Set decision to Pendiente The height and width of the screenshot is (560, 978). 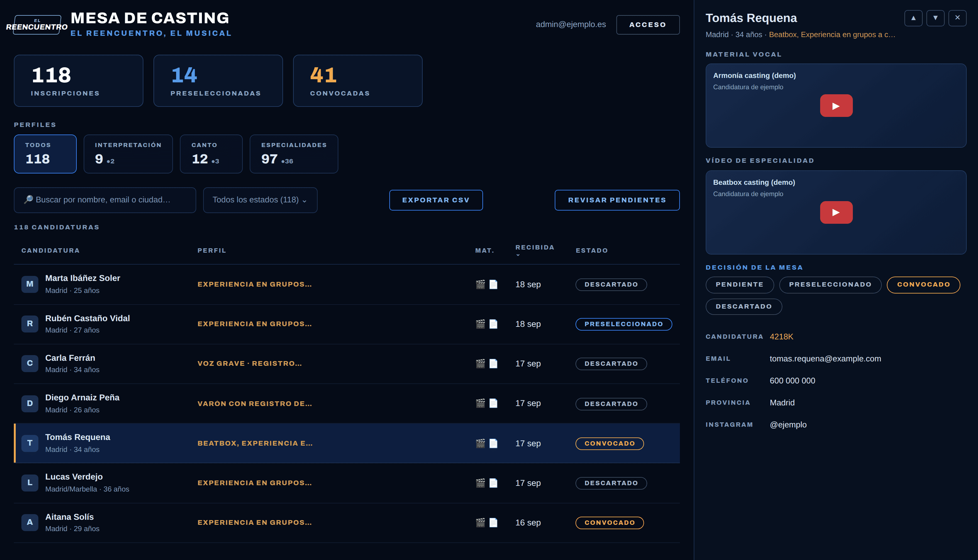739,285
